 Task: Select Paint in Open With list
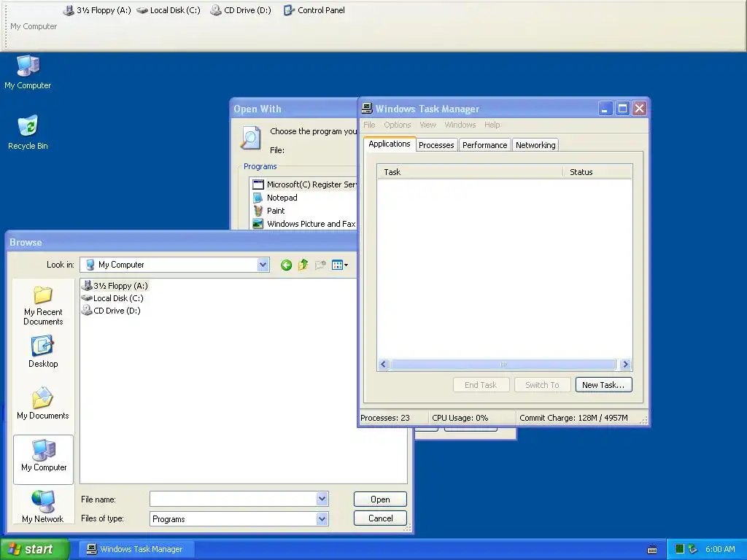pos(268,211)
